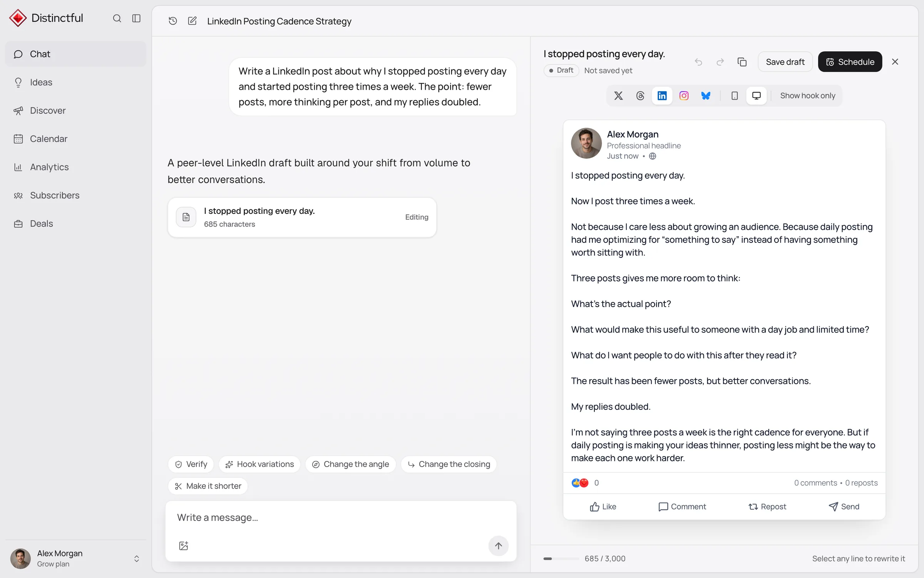This screenshot has width=924, height=578.
Task: Attach an image to the message
Action: 184,546
